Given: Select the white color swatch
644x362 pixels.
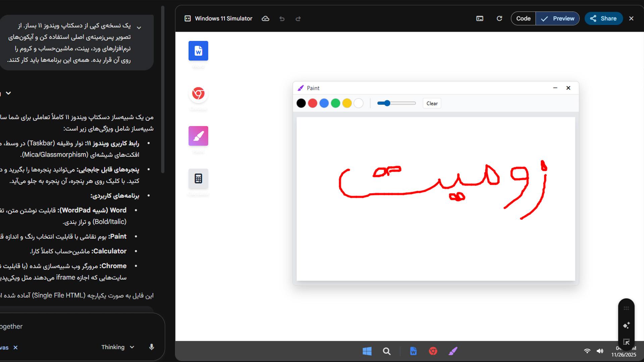Looking at the screenshot, I should pyautogui.click(x=359, y=103).
